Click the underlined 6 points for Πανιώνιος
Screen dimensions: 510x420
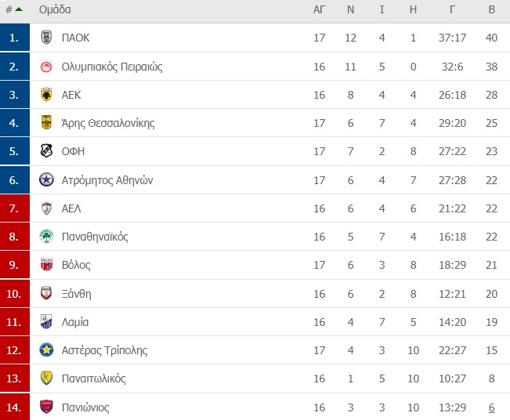491,407
